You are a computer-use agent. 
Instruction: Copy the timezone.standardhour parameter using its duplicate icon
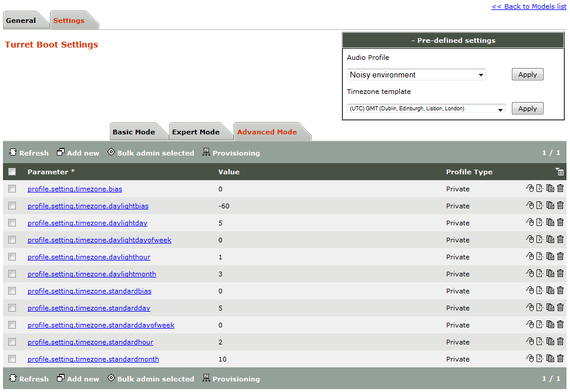point(551,342)
